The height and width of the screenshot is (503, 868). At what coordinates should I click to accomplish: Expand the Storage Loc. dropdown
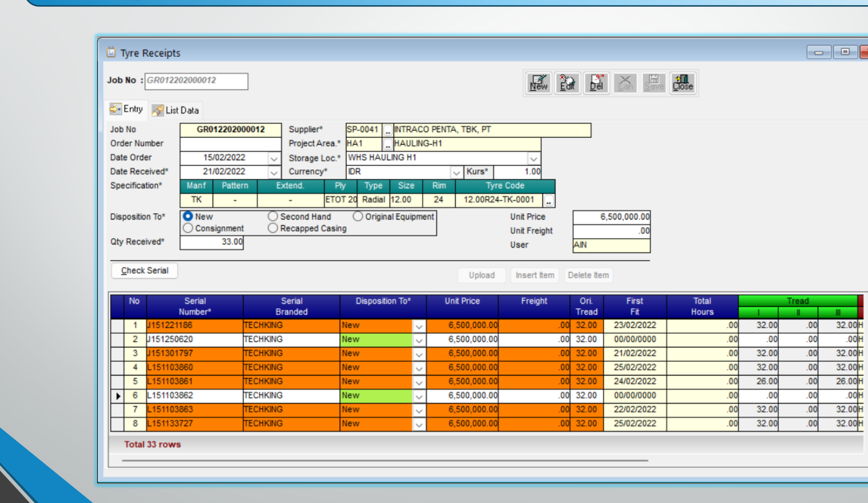tap(533, 158)
